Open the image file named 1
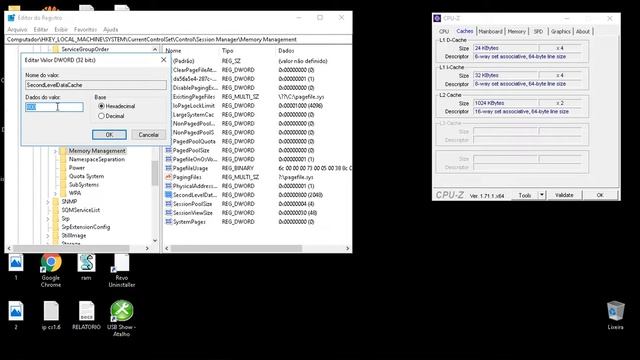Image resolution: width=640 pixels, height=360 pixels. click(x=16, y=263)
